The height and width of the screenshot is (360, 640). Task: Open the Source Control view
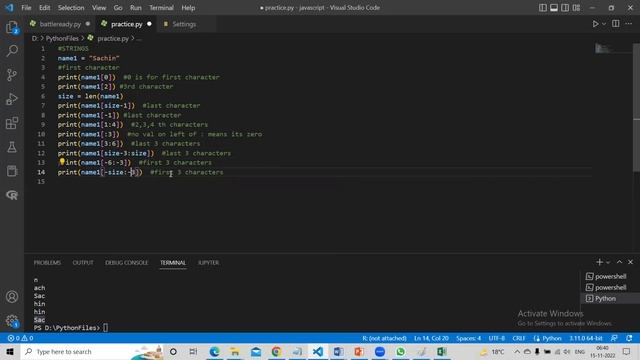[12, 75]
